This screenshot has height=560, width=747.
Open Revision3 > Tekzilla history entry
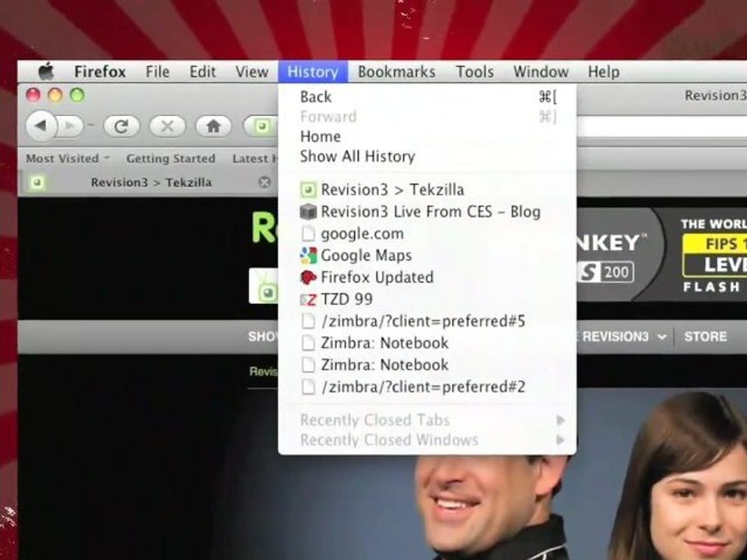pos(427,190)
